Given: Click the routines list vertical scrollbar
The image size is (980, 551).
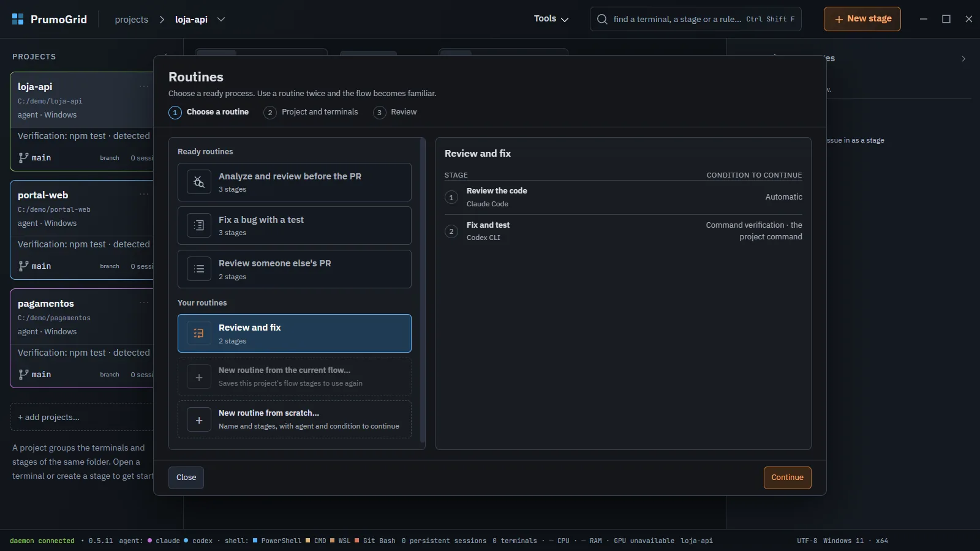Looking at the screenshot, I should (423, 290).
